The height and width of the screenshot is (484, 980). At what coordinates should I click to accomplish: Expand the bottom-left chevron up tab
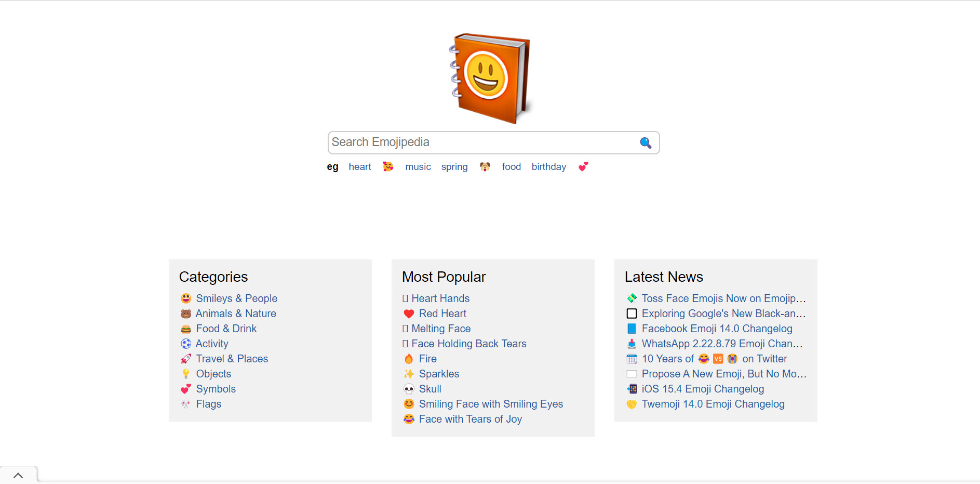18,475
